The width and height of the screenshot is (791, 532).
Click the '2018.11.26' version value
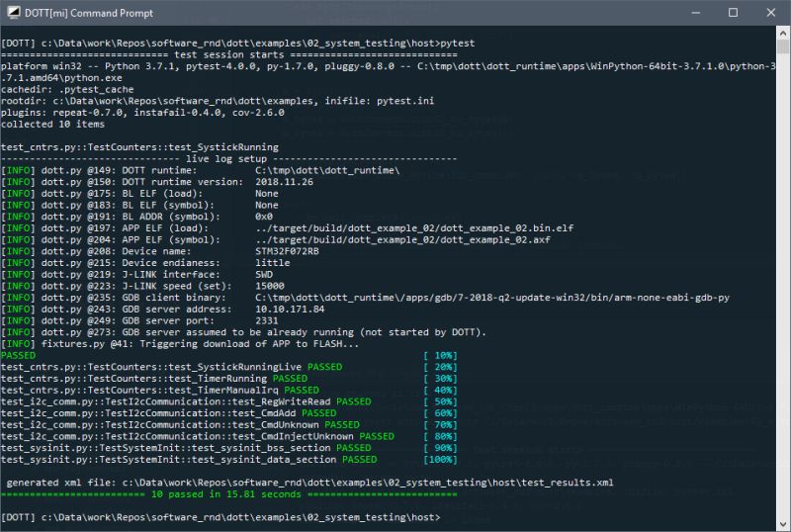(x=284, y=182)
